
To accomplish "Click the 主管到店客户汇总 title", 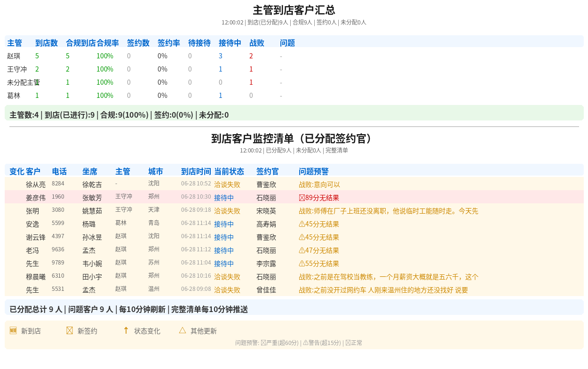I will [x=294, y=10].
